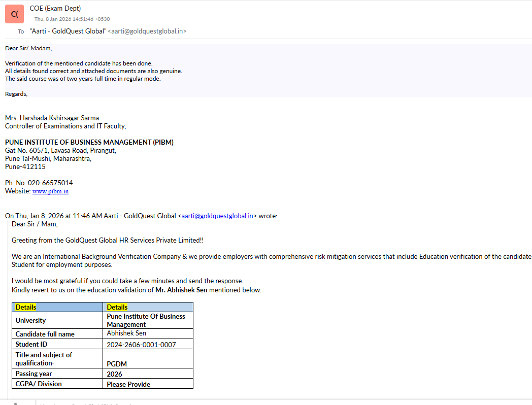Click the email timestamp Thu, 8 Jan 2026

pyautogui.click(x=72, y=19)
